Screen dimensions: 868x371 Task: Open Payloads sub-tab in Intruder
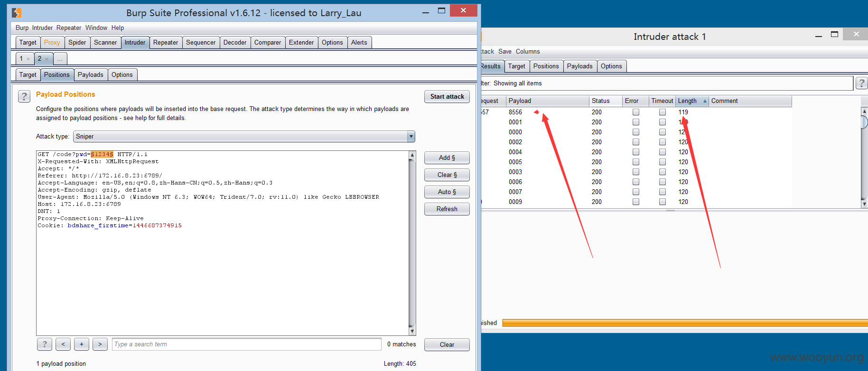pos(91,75)
